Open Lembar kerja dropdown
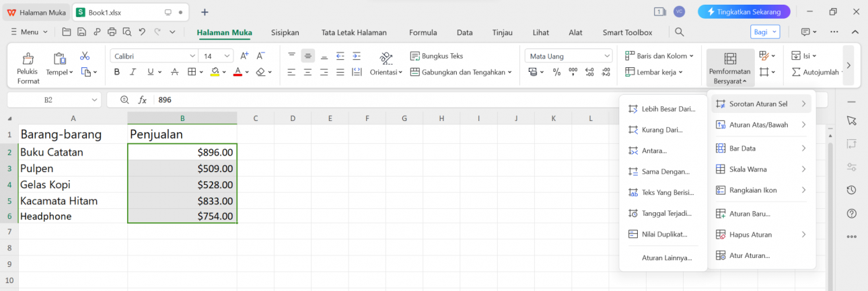Image resolution: width=868 pixels, height=291 pixels. (654, 72)
